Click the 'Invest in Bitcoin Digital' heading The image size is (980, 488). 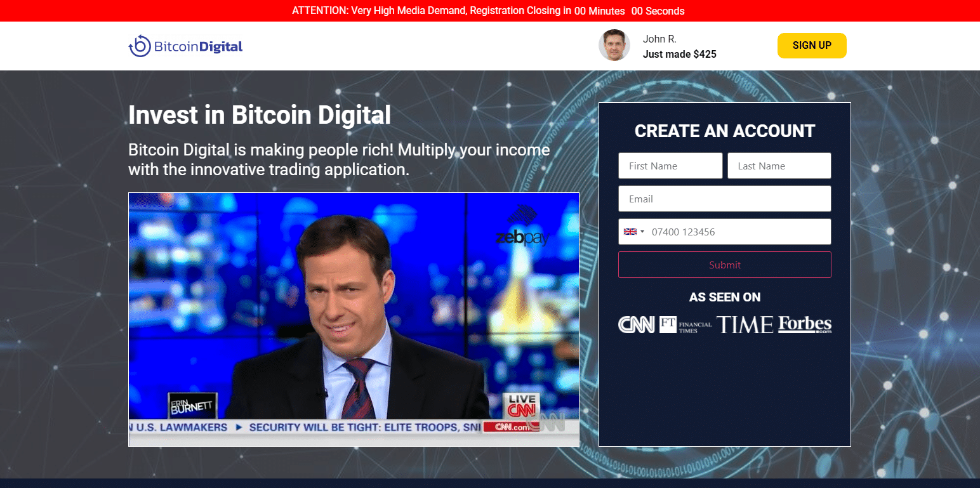pyautogui.click(x=260, y=115)
